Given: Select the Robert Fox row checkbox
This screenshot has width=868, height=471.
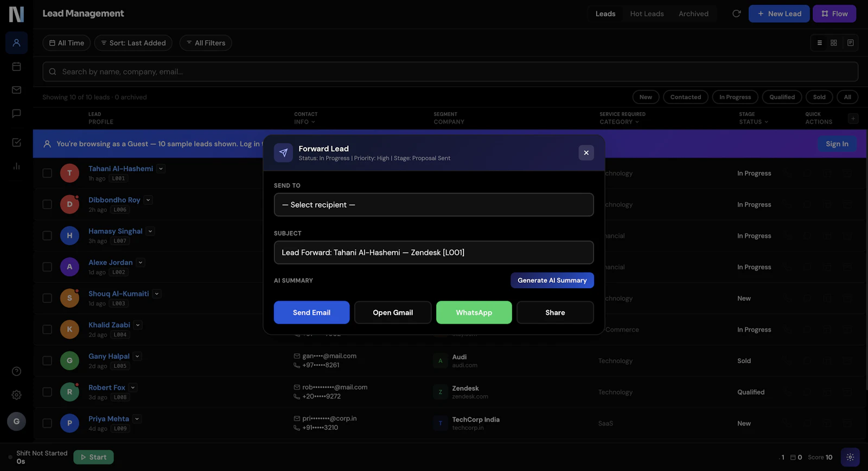Looking at the screenshot, I should (47, 392).
